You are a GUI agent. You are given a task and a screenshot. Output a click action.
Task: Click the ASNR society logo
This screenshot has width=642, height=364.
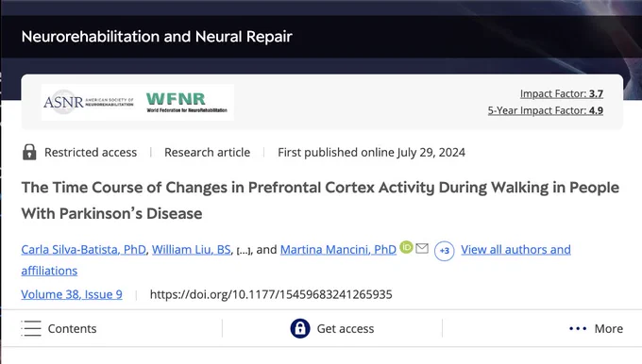(89, 102)
